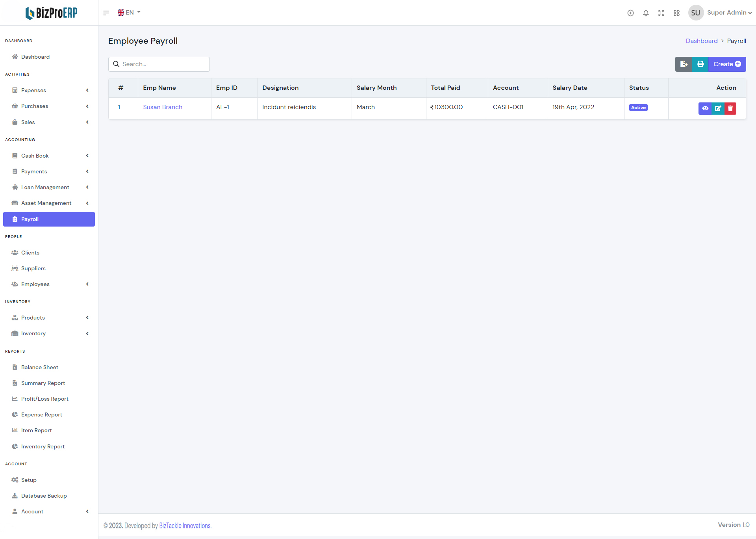Viewport: 756px width, 539px height.
Task: Open notifications bell icon
Action: coord(646,13)
